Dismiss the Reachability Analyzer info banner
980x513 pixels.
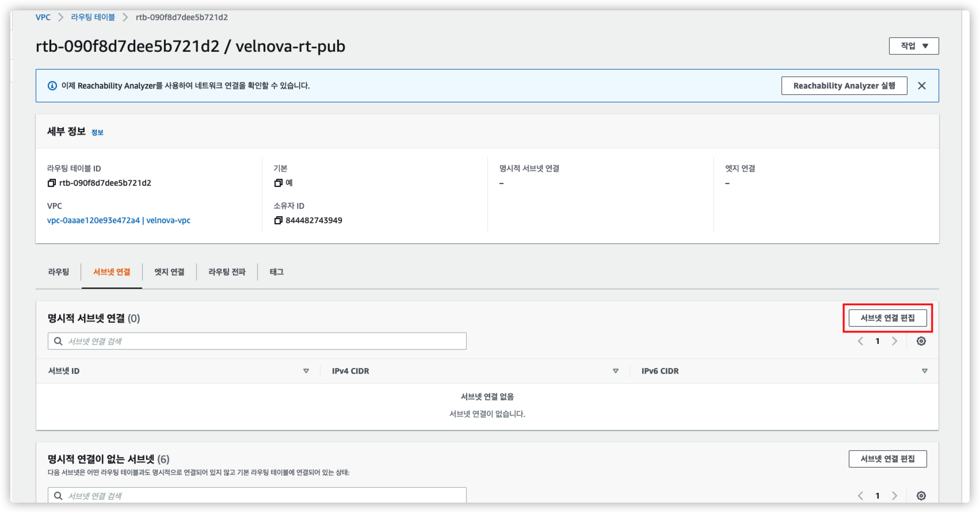click(921, 86)
